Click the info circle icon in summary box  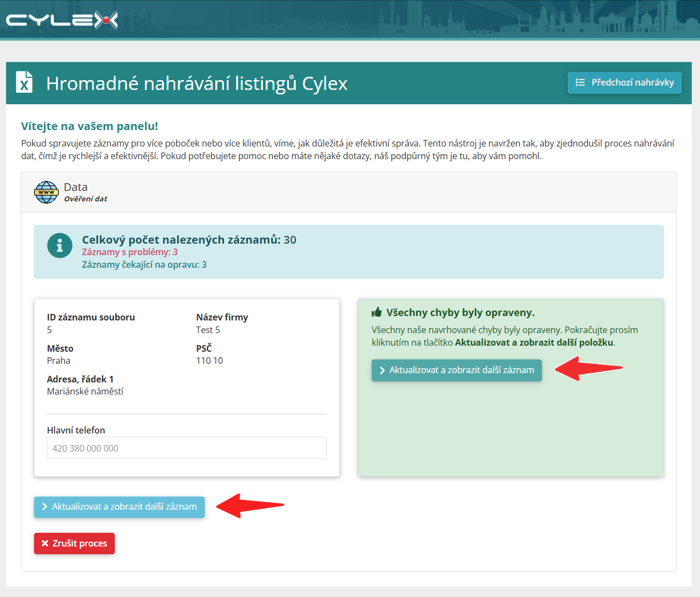[60, 245]
